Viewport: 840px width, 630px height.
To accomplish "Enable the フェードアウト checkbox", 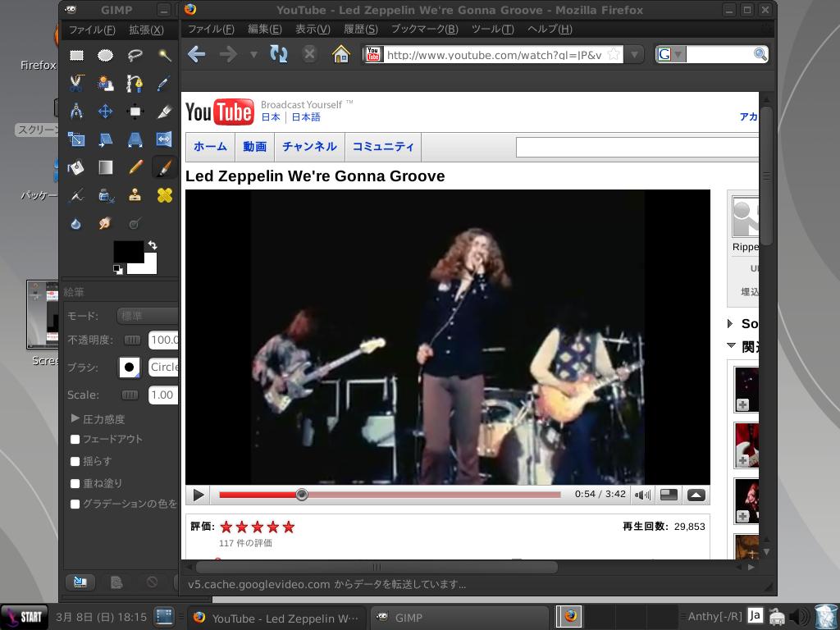I will tap(75, 440).
